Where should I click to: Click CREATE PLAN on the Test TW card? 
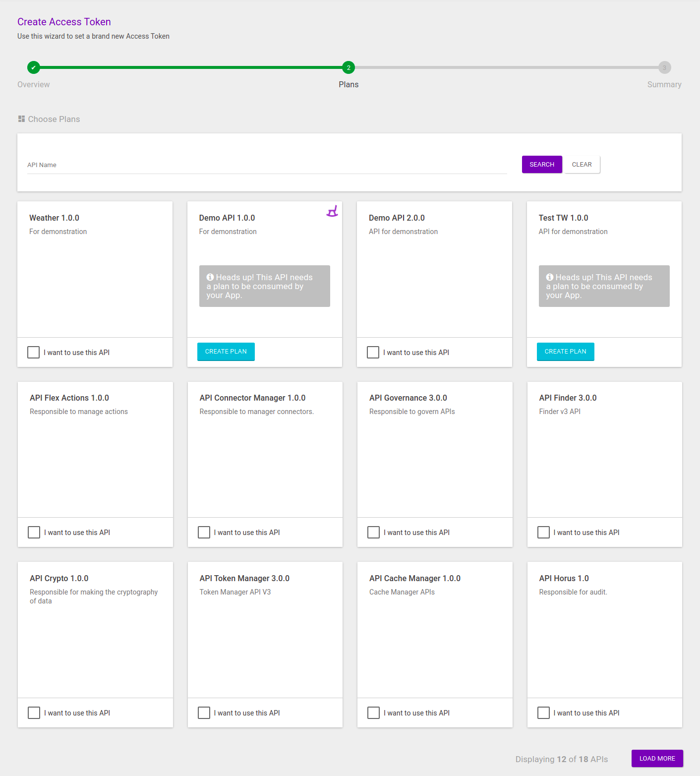click(x=565, y=352)
